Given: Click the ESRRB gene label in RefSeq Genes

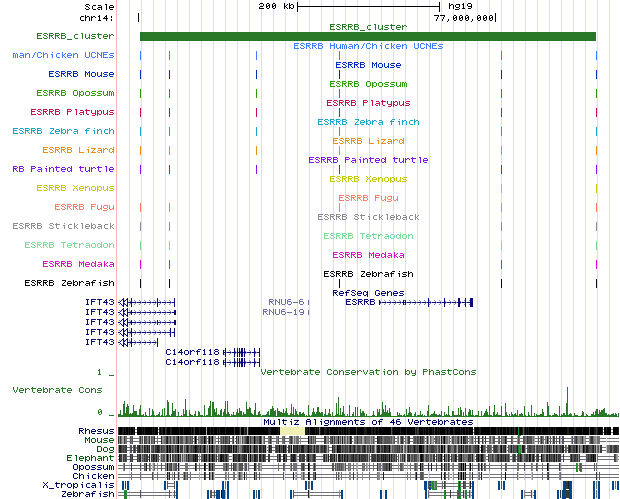Looking at the screenshot, I should pyautogui.click(x=360, y=301).
